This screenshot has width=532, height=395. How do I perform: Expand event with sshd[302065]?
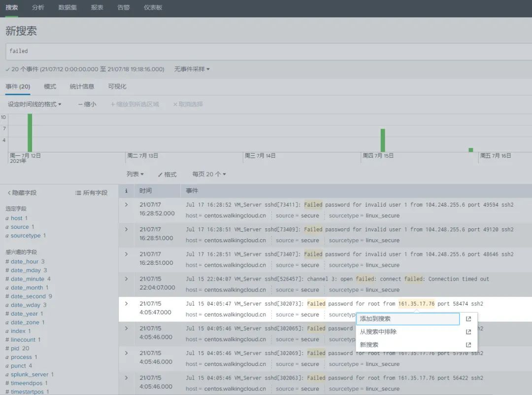point(126,328)
